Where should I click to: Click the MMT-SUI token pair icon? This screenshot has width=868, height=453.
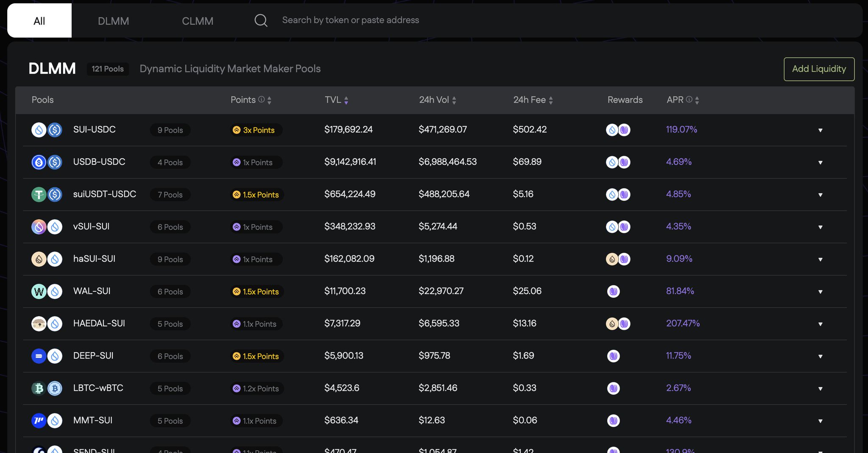coord(47,421)
